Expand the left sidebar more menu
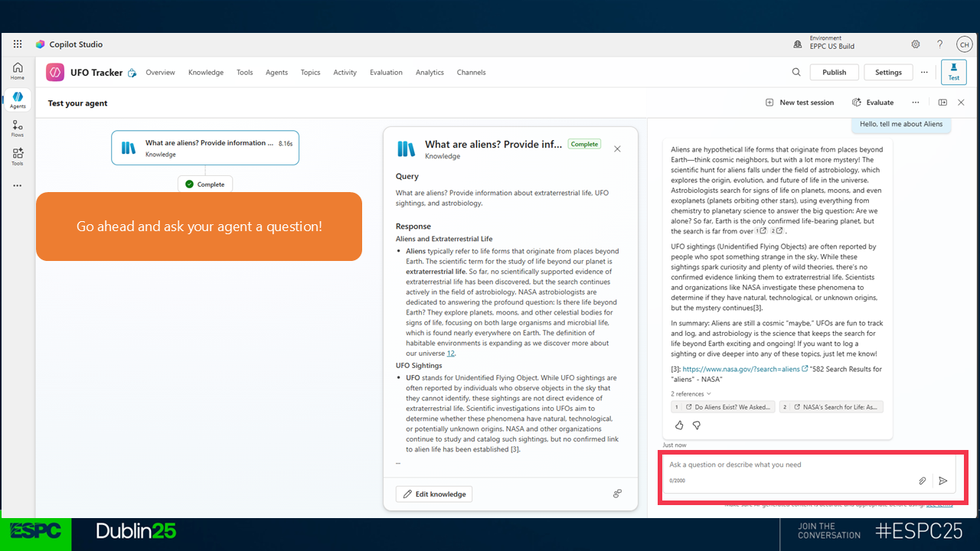Viewport: 980px width, 551px height. pyautogui.click(x=18, y=185)
